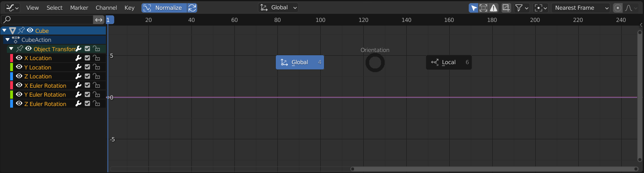
Task: Click the Z Location blue color swatch
Action: coord(11,76)
